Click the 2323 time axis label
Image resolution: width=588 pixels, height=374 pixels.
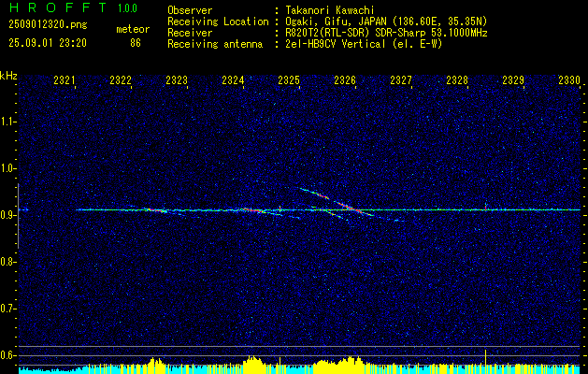[177, 80]
